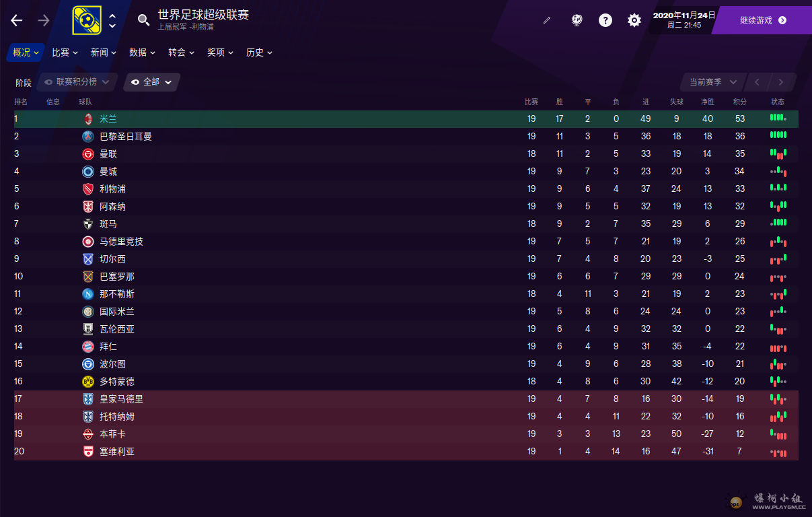Click the AC Milan crest in row one
The width and height of the screenshot is (812, 517).
pyautogui.click(x=87, y=118)
